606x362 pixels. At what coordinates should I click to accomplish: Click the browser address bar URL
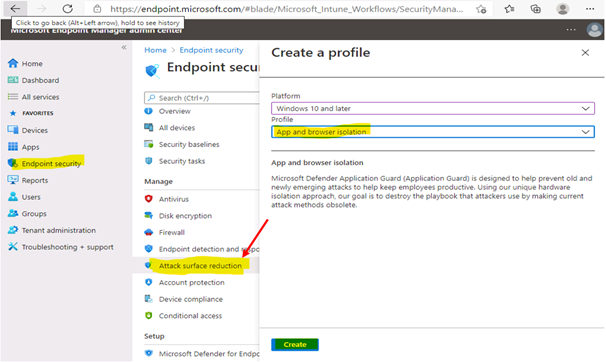(286, 9)
